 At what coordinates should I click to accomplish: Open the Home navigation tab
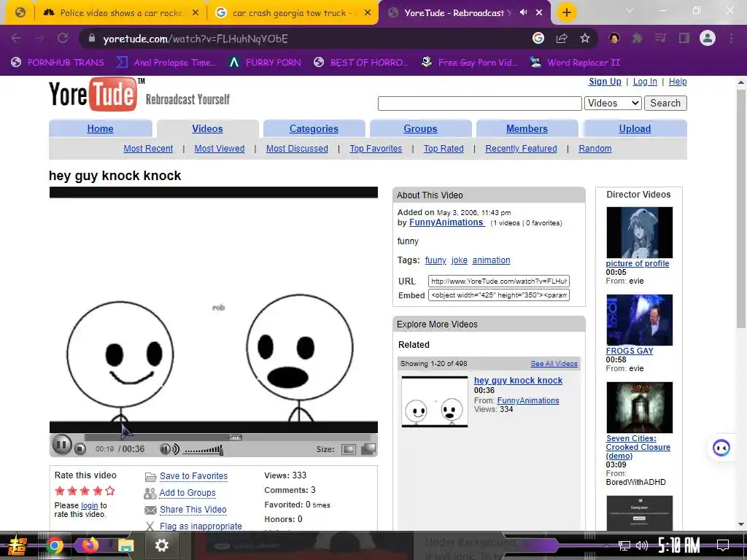[x=100, y=129]
